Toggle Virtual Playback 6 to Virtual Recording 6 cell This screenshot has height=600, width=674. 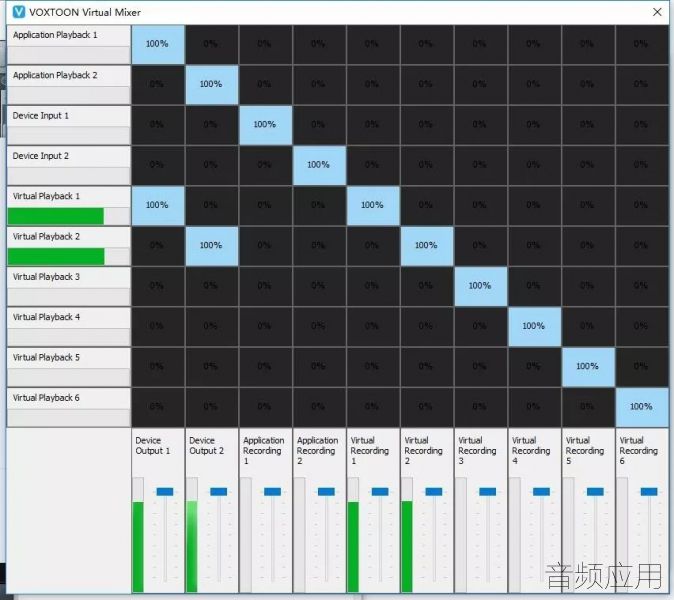[642, 407]
